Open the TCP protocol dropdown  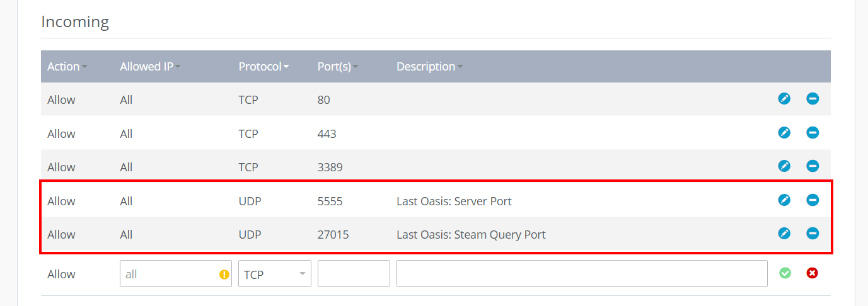tap(275, 274)
